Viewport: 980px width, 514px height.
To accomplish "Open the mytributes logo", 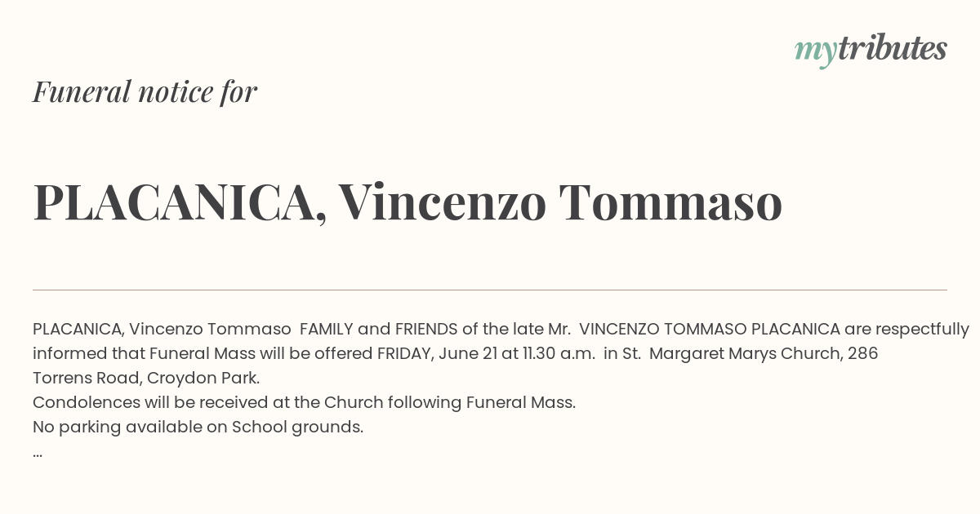I will click(x=871, y=51).
